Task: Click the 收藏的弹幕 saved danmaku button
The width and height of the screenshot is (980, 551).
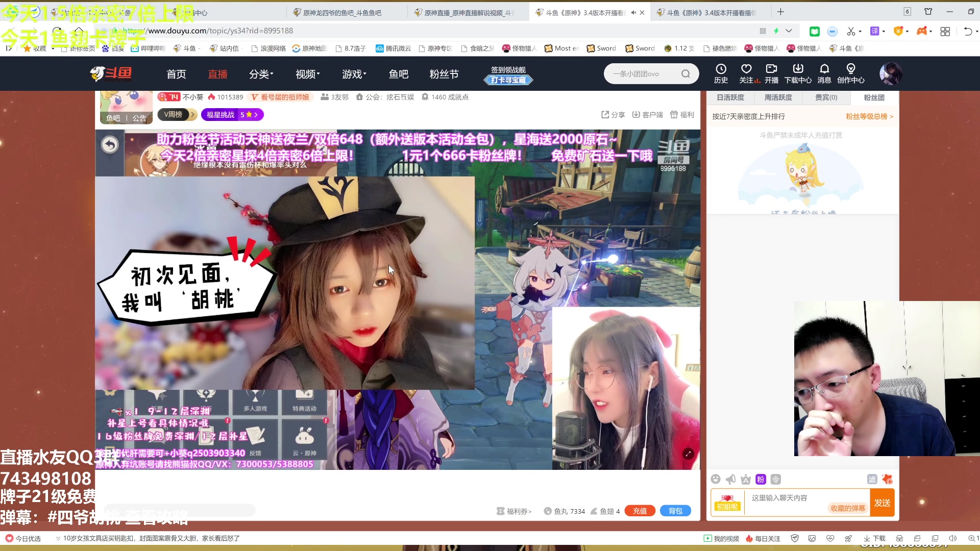Action: pos(848,508)
